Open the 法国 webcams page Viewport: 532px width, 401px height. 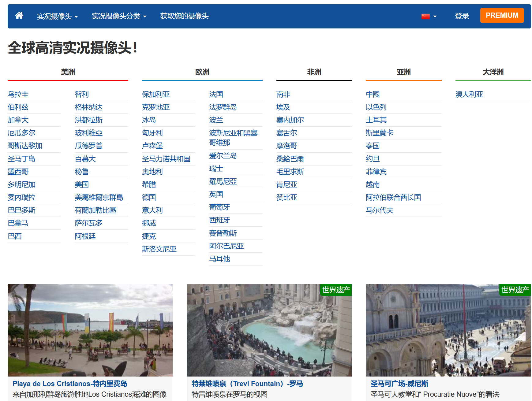(216, 94)
